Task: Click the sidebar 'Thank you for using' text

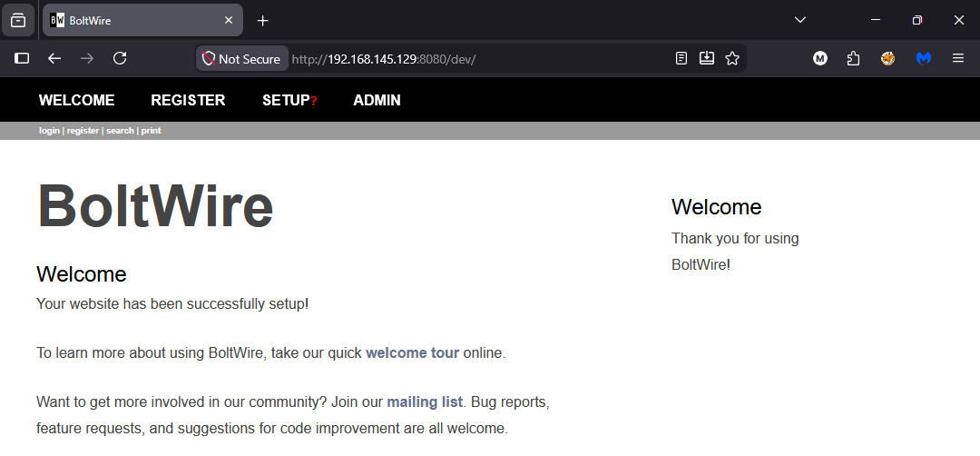Action: click(735, 238)
